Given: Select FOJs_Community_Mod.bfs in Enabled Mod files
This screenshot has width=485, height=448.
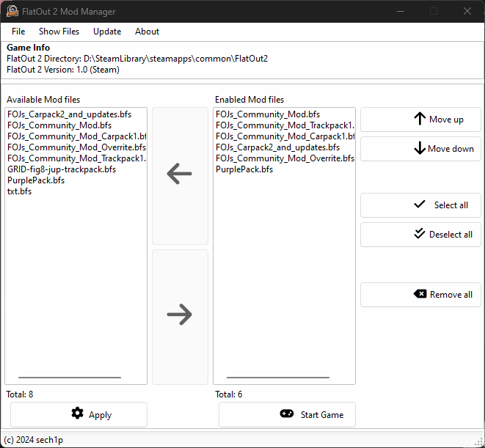Looking at the screenshot, I should tap(284, 114).
